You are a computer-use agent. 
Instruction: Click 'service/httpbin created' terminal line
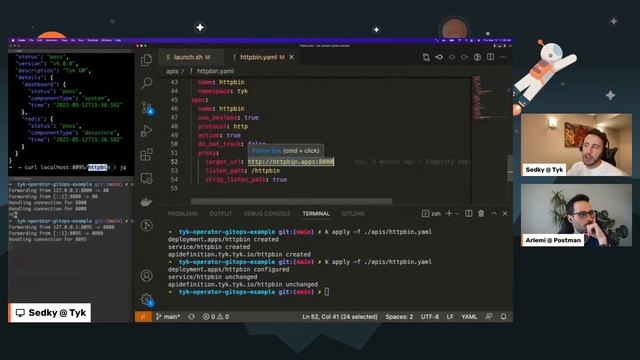pyautogui.click(x=209, y=247)
